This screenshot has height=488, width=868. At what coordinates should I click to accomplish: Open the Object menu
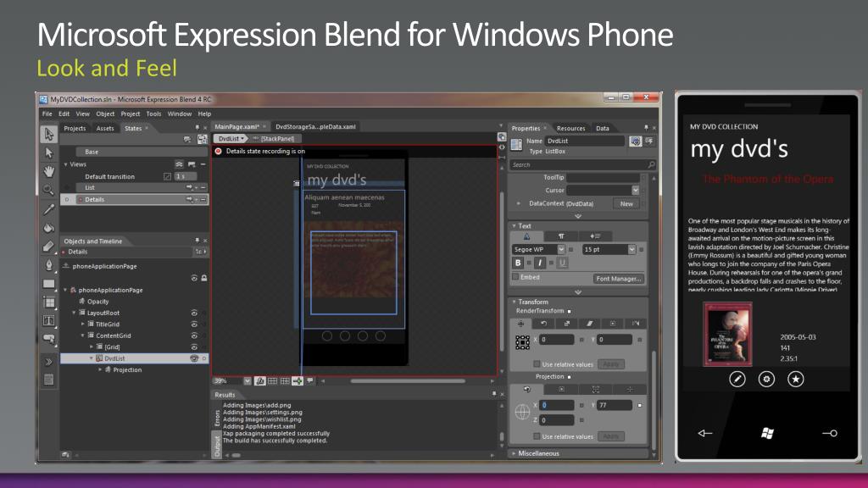tap(105, 114)
